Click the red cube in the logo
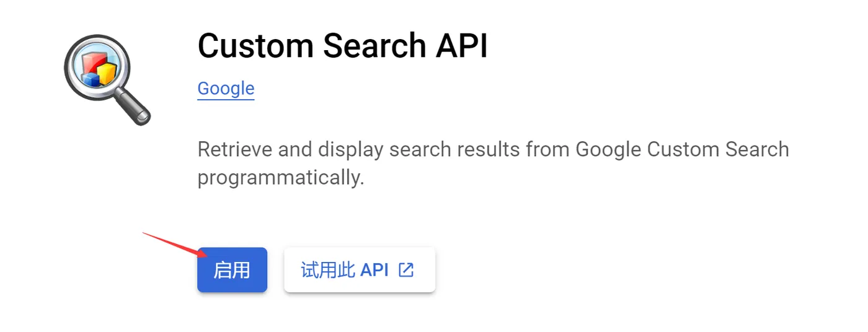 coord(92,61)
